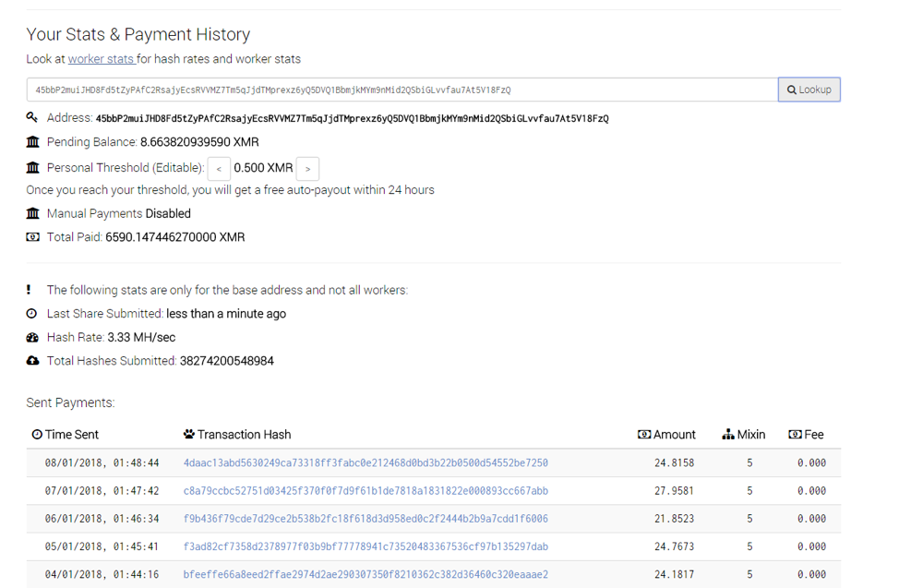The width and height of the screenshot is (899, 588).
Task: Increase personal threshold with right arrow
Action: coord(308,169)
